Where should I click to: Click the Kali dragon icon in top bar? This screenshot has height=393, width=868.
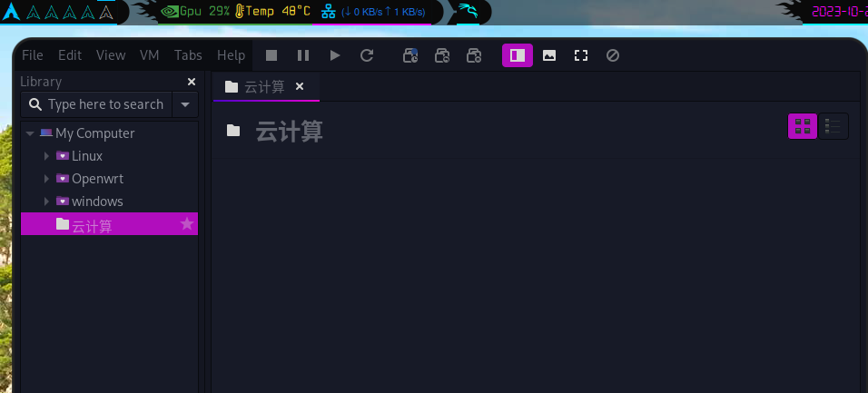(x=468, y=11)
